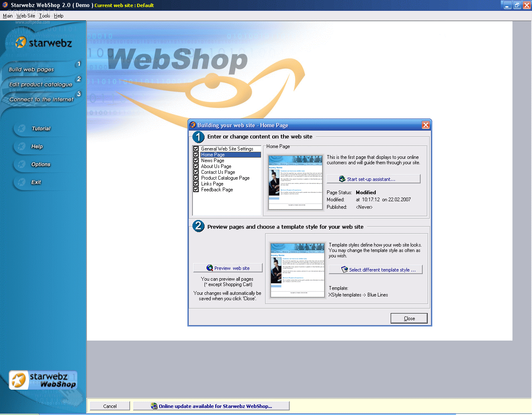Click the Starwebz icon in main title bar

pos(5,5)
